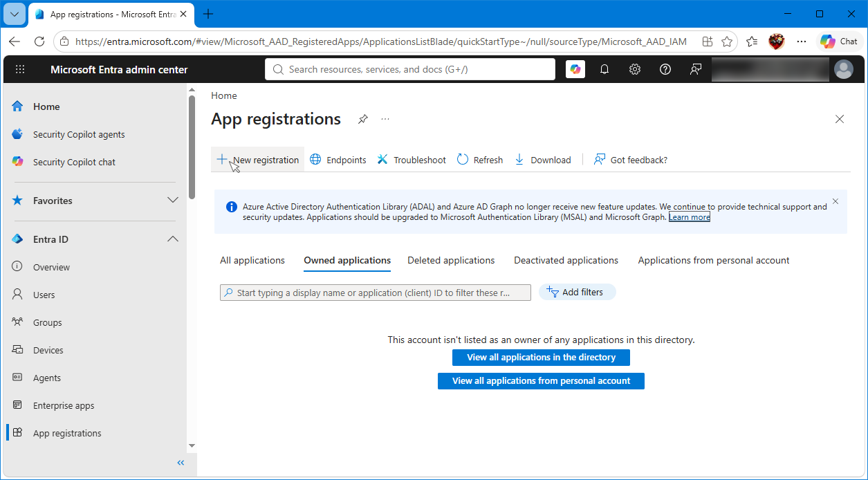The image size is (868, 480).
Task: Open Applications from personal account tab
Action: coord(714,261)
